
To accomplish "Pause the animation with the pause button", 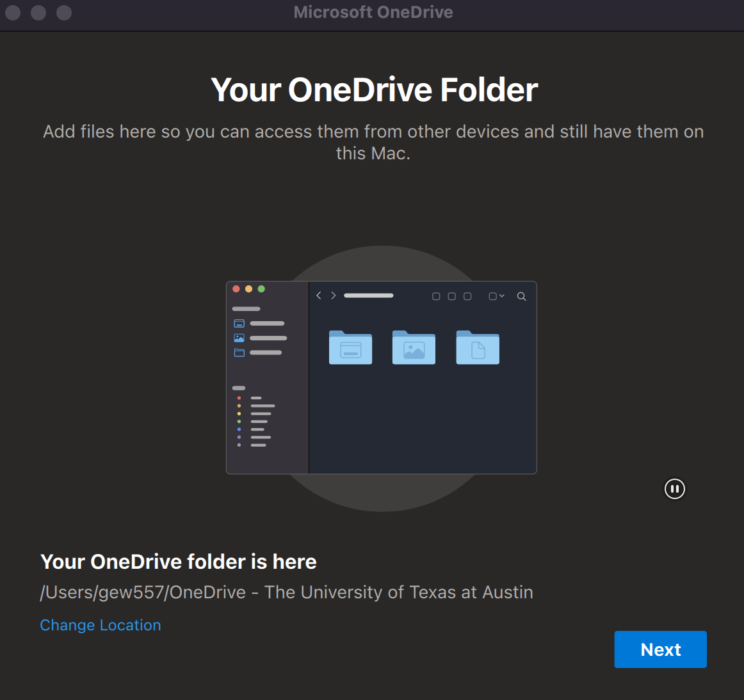I will [674, 488].
